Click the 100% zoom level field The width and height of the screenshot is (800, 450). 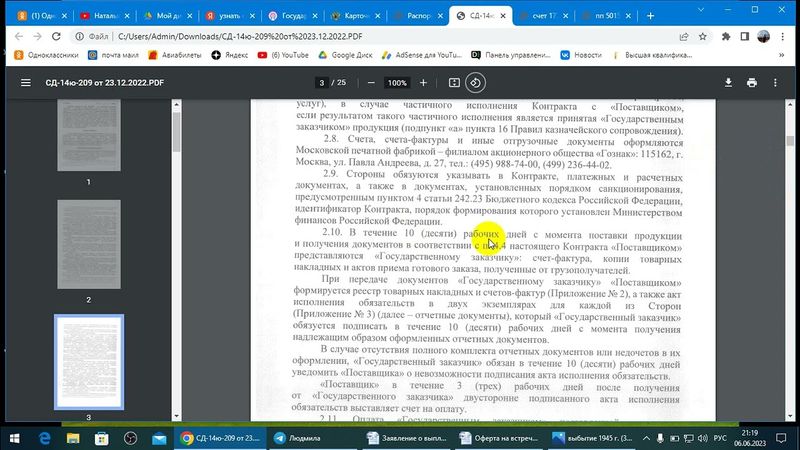[x=396, y=83]
